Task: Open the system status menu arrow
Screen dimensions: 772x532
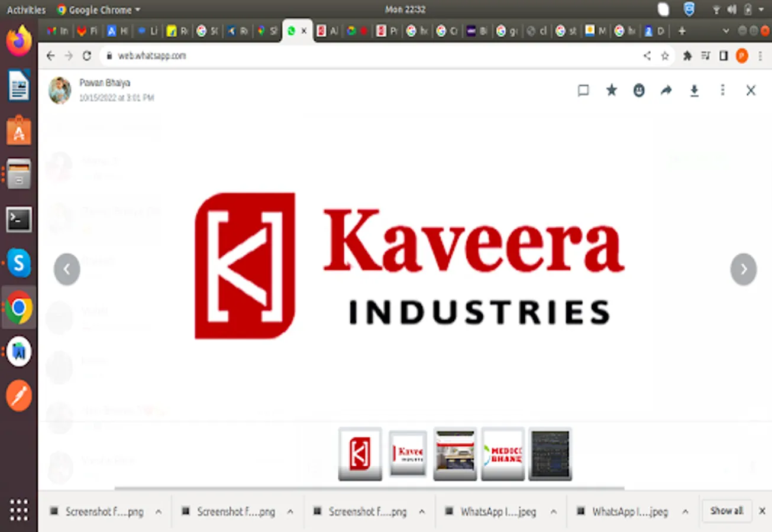Action: (762, 9)
